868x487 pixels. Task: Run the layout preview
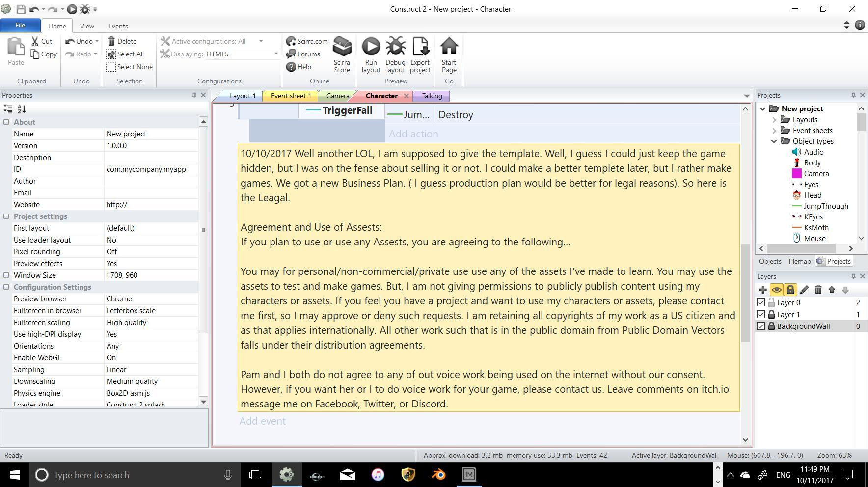pos(371,55)
